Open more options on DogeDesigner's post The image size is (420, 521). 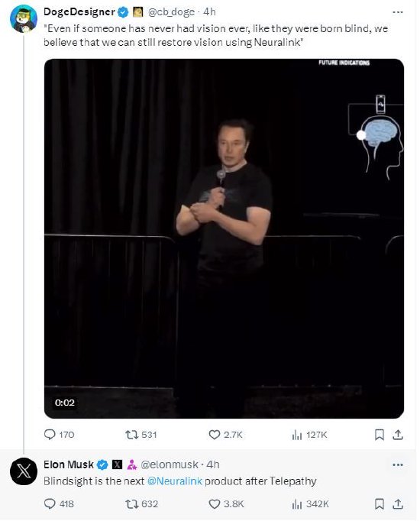tap(397, 12)
